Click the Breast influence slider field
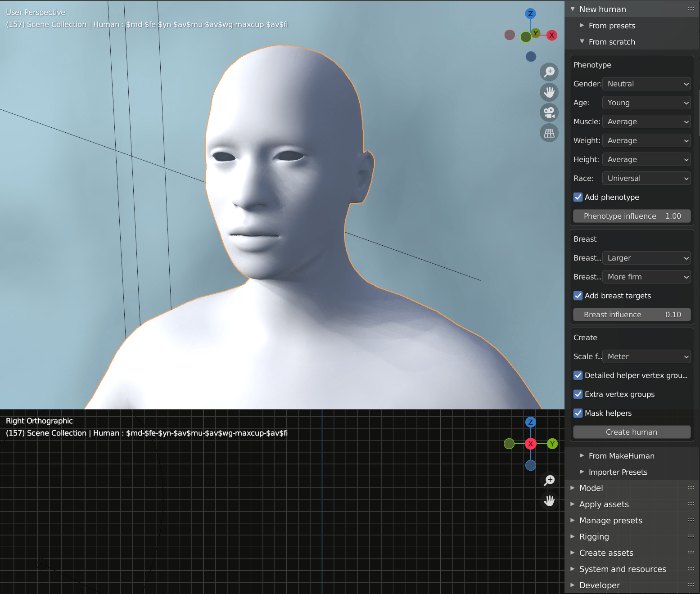Viewport: 700px width, 594px height. [632, 315]
